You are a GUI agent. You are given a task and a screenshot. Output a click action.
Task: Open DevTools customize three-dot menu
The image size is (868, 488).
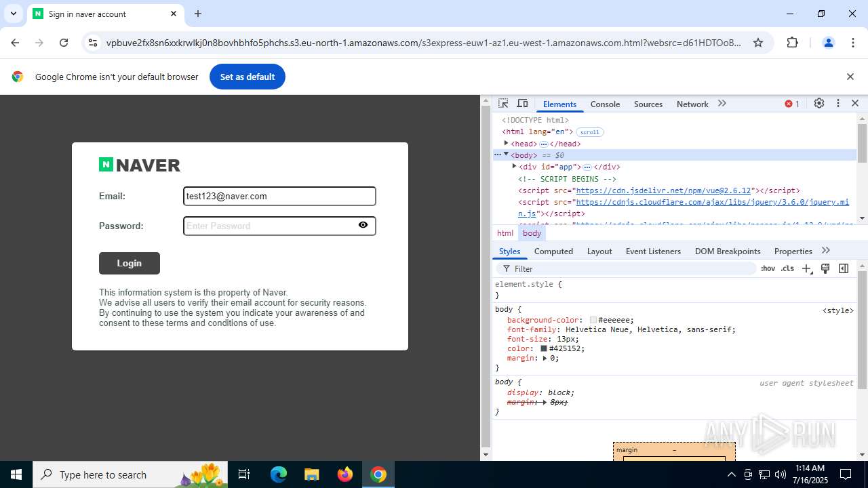tap(838, 104)
